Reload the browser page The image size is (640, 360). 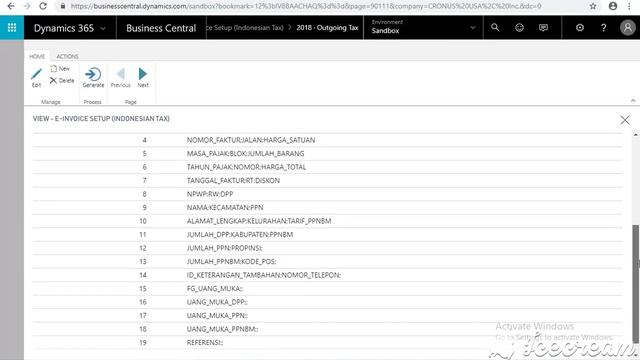[x=43, y=6]
